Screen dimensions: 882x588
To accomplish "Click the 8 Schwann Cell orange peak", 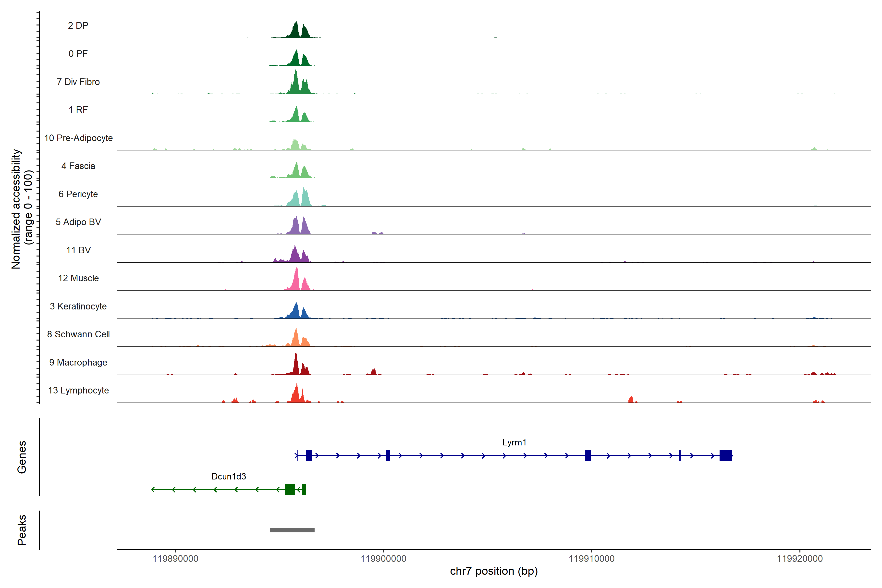I will [296, 339].
